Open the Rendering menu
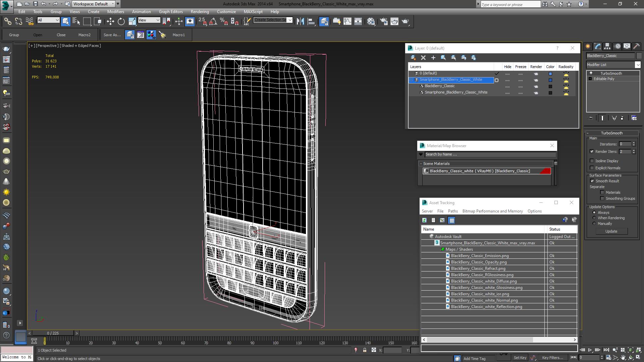644x362 pixels. click(200, 11)
